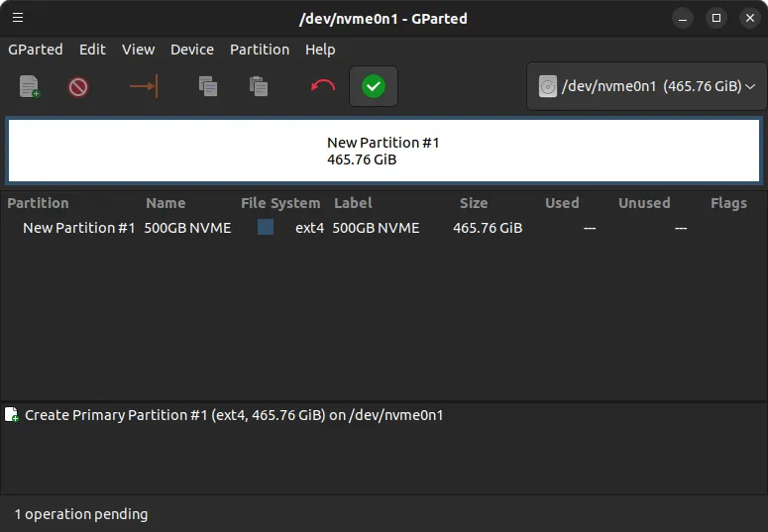Click the Paste partition icon

258,87
